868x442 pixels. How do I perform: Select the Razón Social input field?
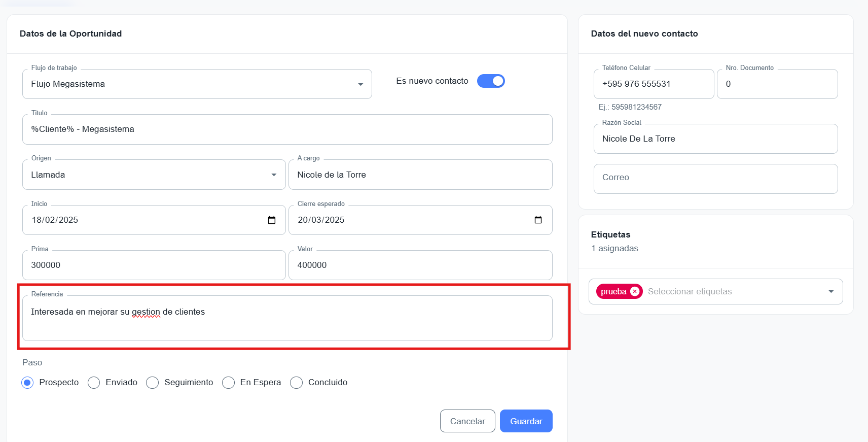[x=715, y=139]
